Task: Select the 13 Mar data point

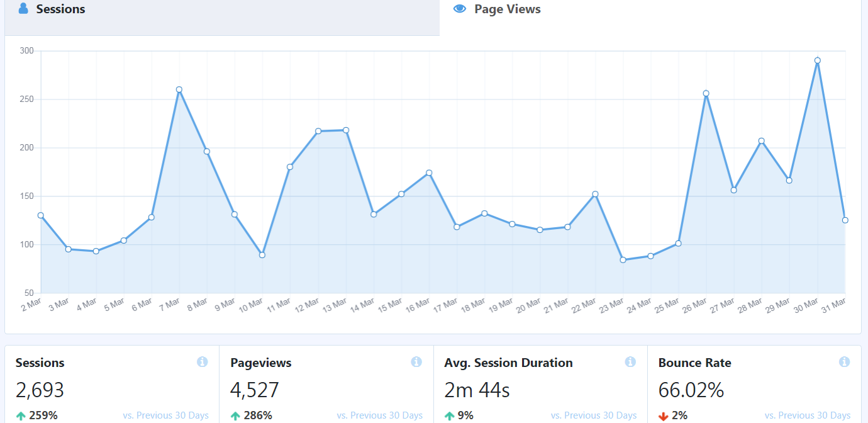Action: point(346,130)
